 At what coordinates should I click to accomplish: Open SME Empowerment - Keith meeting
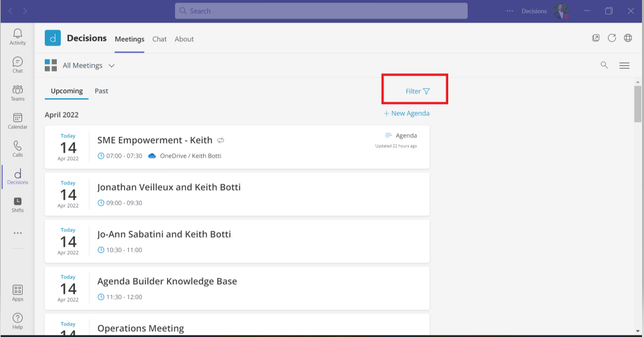155,140
